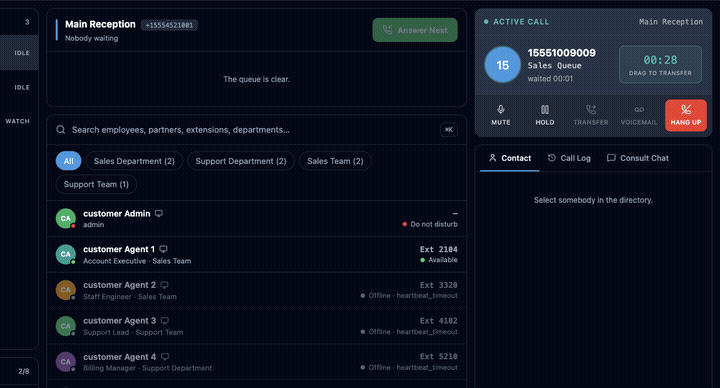Click Account Executive · Sales Team subtitle
The image size is (720, 388).
point(137,261)
